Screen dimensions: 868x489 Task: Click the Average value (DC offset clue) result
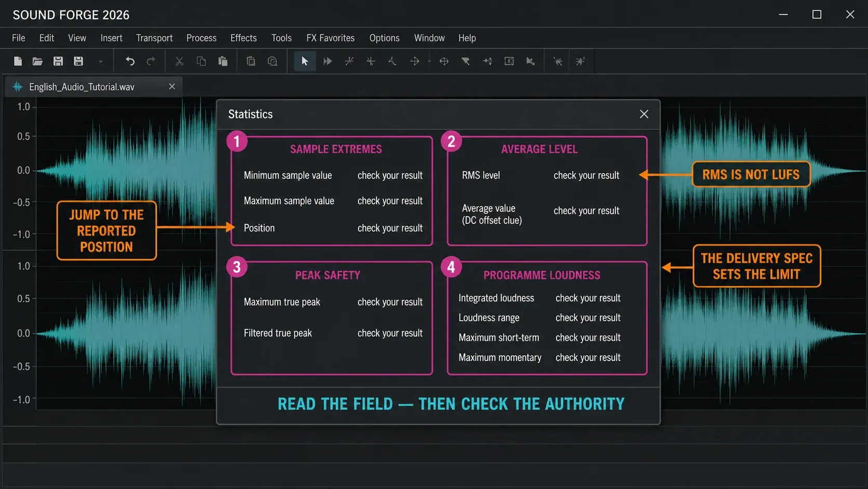[x=586, y=211]
